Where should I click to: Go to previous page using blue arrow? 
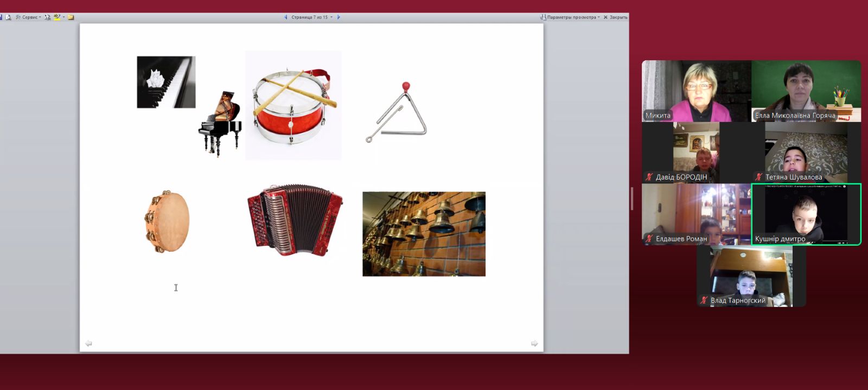[286, 17]
